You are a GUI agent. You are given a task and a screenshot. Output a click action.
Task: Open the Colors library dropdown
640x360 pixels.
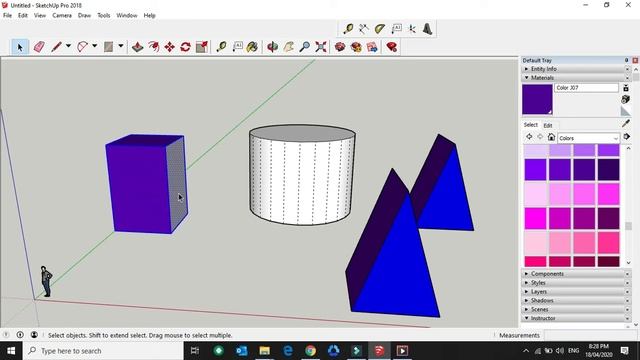(588, 138)
